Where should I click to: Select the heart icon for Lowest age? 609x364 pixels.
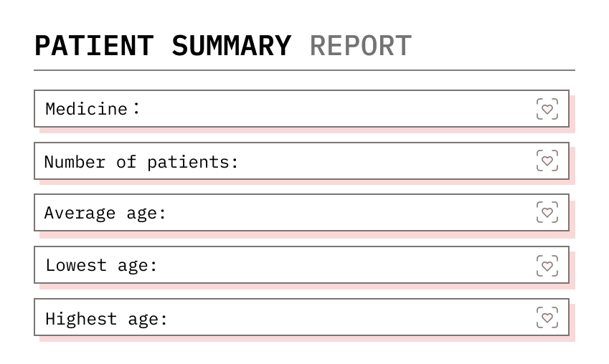tap(547, 265)
